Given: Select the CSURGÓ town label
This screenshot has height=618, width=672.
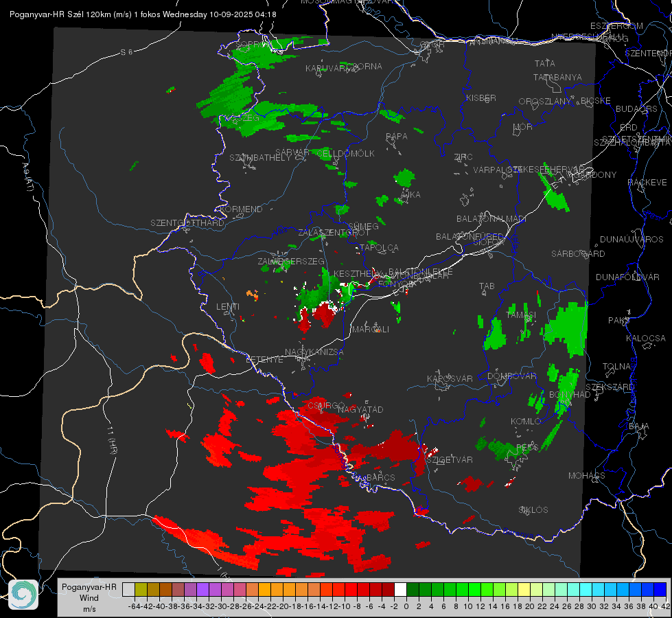Looking at the screenshot, I should pyautogui.click(x=327, y=406).
